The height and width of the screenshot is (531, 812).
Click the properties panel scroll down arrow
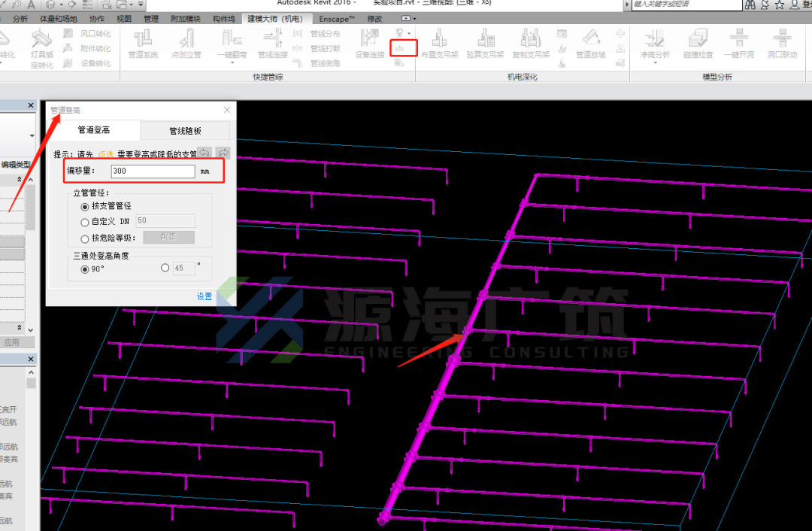tap(31, 329)
